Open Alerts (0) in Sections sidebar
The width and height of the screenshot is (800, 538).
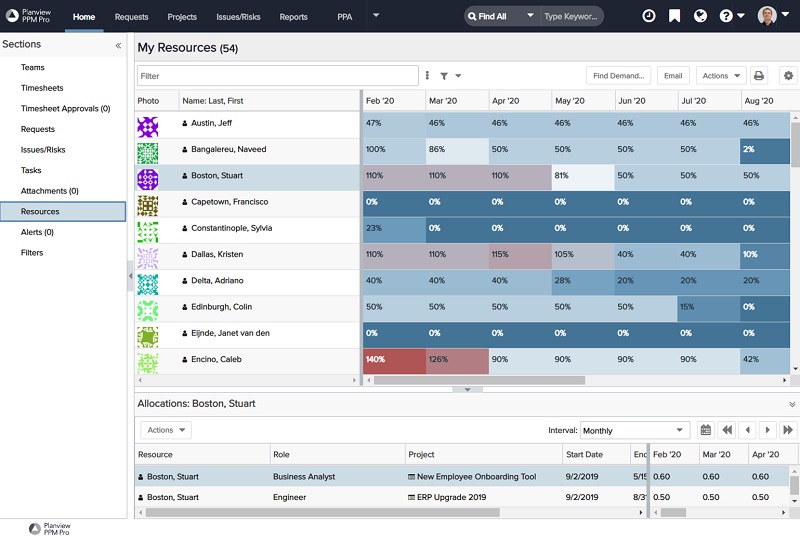(x=37, y=232)
